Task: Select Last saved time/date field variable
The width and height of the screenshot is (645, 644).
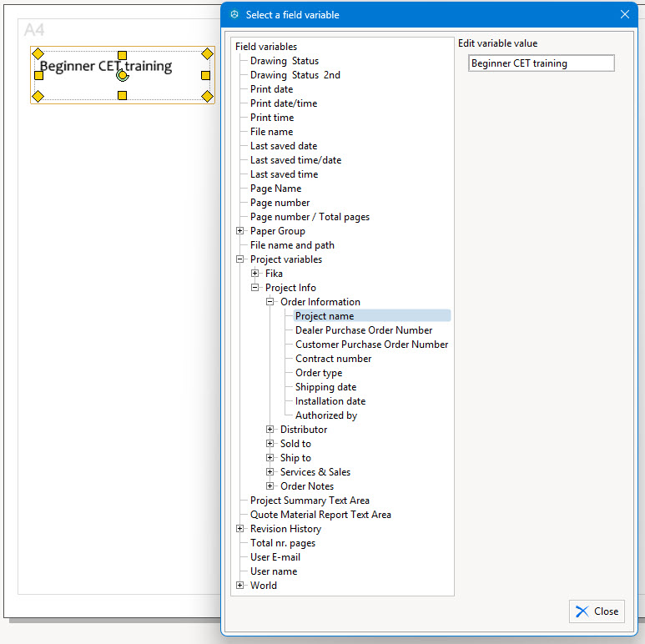Action: click(x=296, y=160)
